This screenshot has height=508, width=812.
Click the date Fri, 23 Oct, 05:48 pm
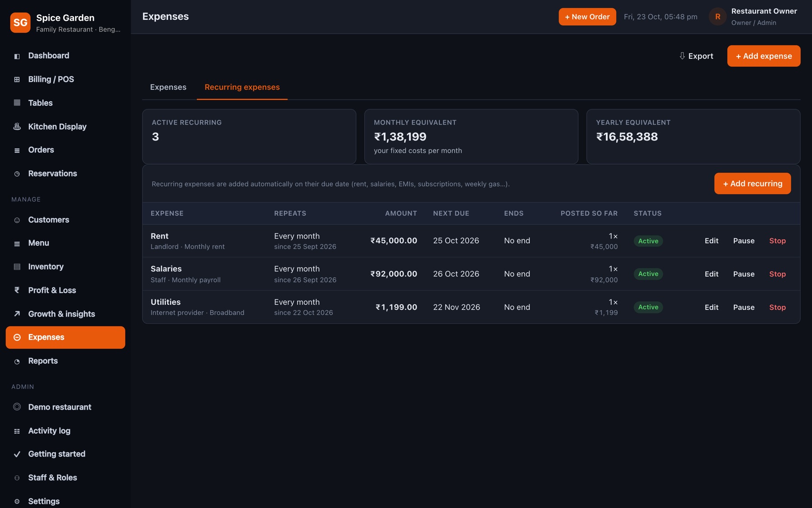click(660, 17)
